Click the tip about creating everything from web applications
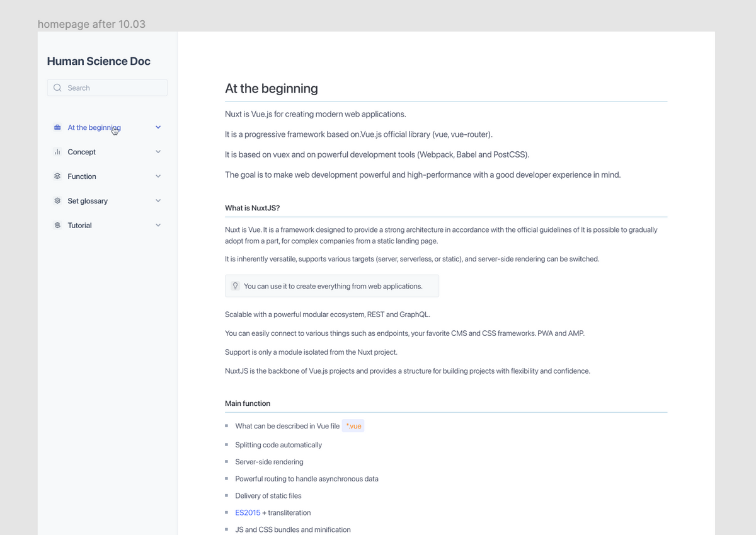Image resolution: width=756 pixels, height=535 pixels. (332, 286)
